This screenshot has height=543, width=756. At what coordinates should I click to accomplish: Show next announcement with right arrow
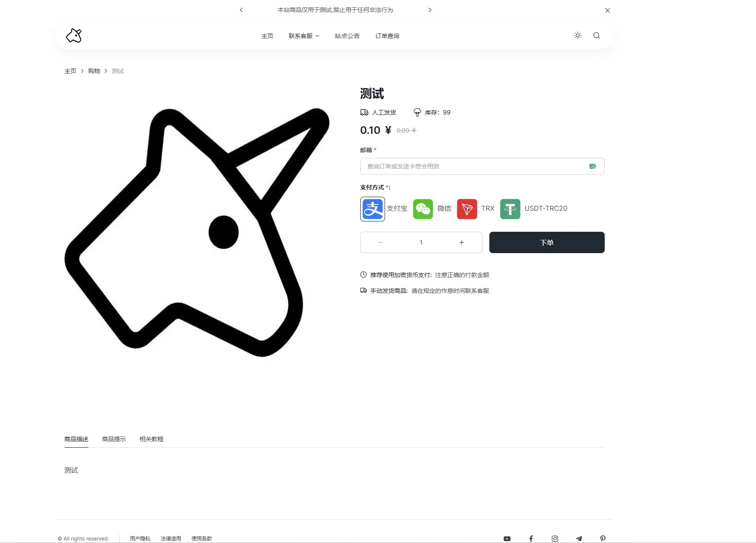coord(429,10)
